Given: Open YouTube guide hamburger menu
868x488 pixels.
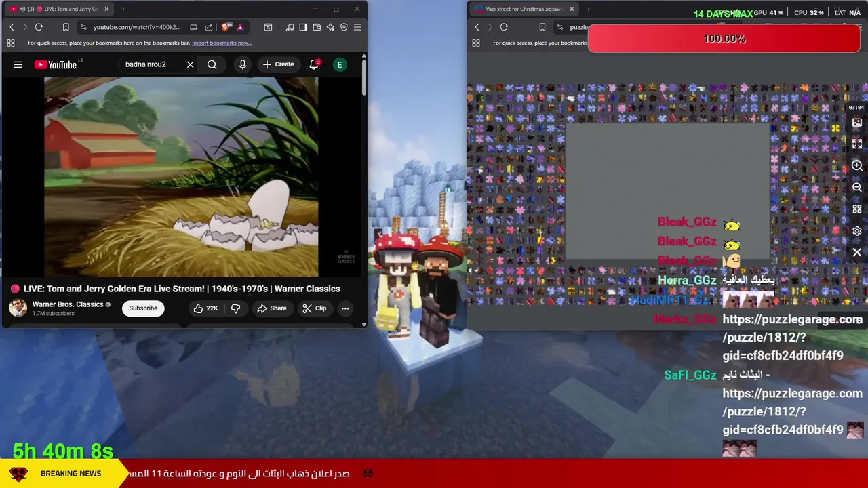Looking at the screenshot, I should click(x=18, y=64).
